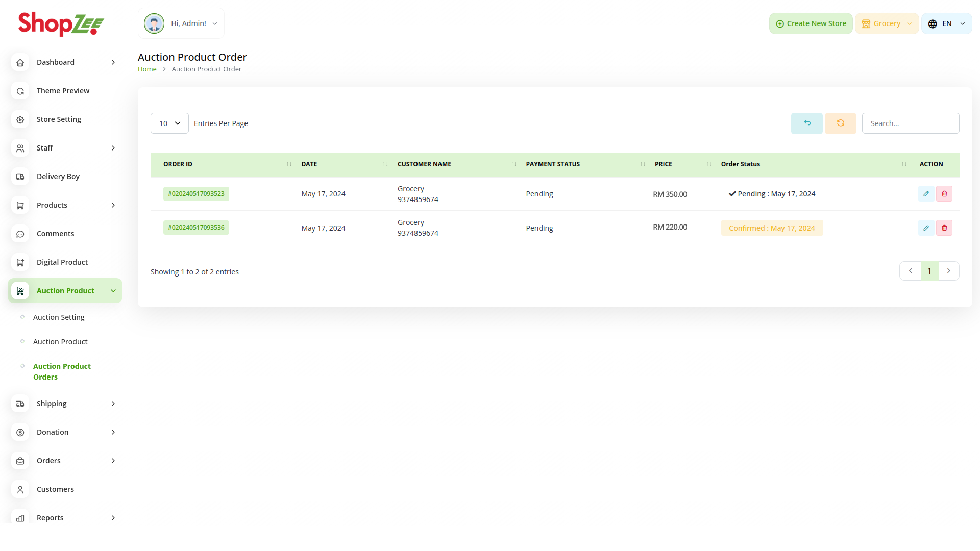Viewport: 980px width, 551px height.
Task: Click the ShopZee logo
Action: pos(61,23)
